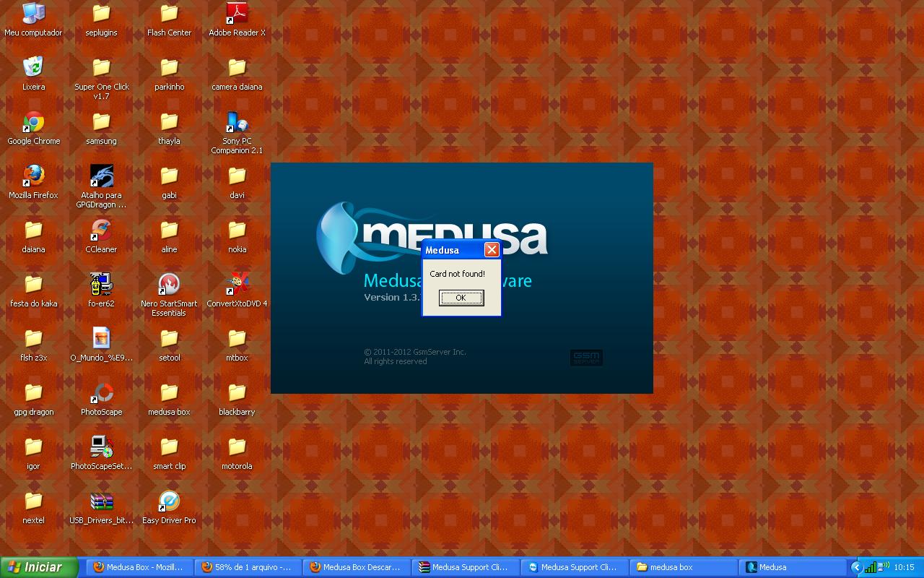The image size is (924, 578).
Task: Open the USB_Drivers_bit archive icon
Action: point(101,501)
